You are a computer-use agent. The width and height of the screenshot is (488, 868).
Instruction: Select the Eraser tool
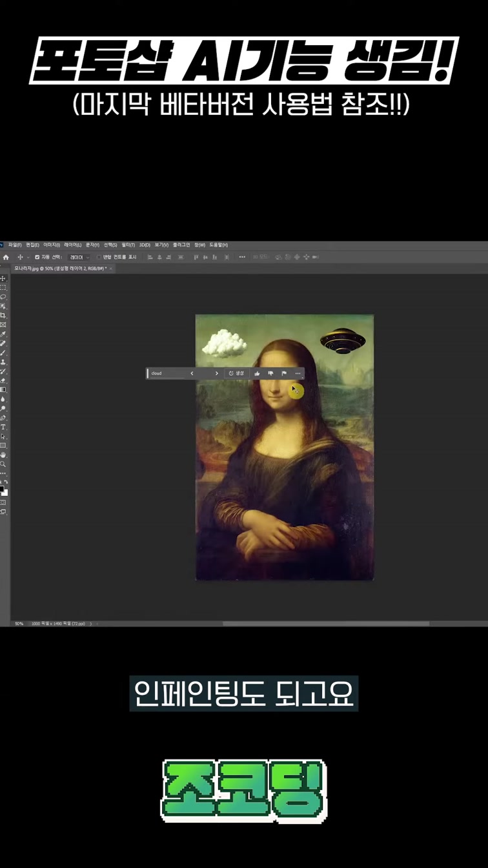pos(3,380)
